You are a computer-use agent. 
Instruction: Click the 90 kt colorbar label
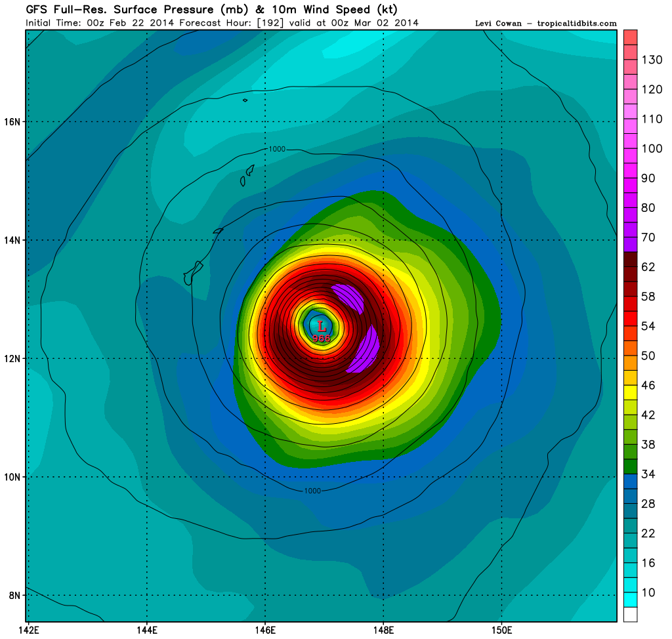(x=648, y=178)
